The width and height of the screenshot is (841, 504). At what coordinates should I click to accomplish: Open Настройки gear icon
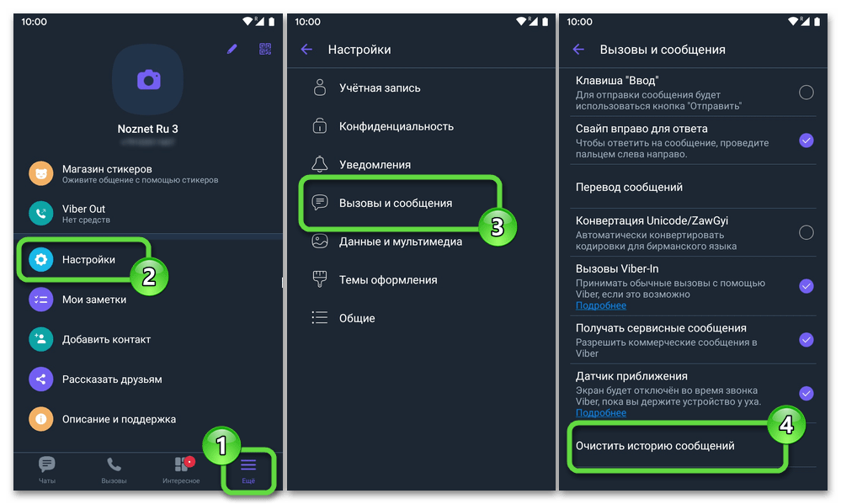coord(40,259)
